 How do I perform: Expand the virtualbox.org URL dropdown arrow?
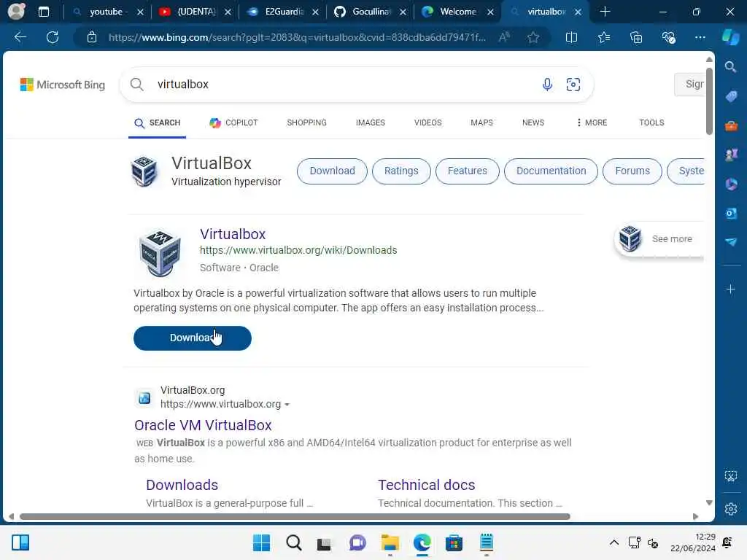[287, 404]
